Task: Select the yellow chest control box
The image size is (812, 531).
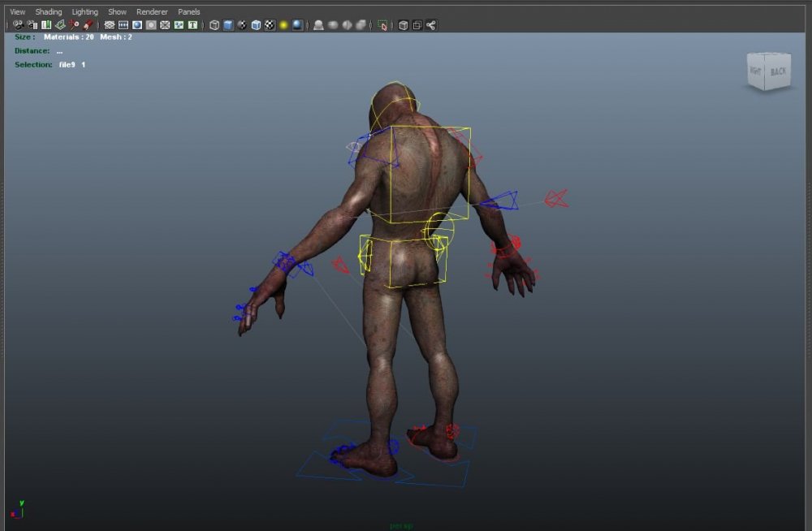Action: pyautogui.click(x=430, y=174)
